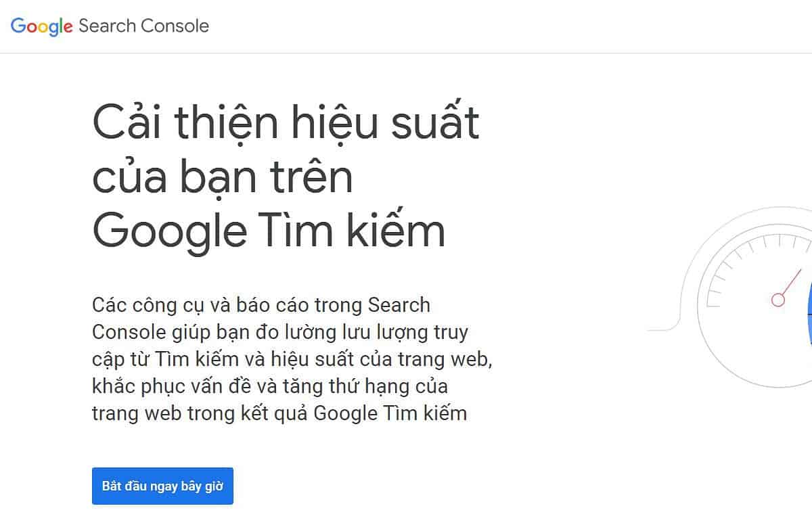The image size is (812, 529).
Task: Click the word "Console" in the header
Action: [x=175, y=26]
